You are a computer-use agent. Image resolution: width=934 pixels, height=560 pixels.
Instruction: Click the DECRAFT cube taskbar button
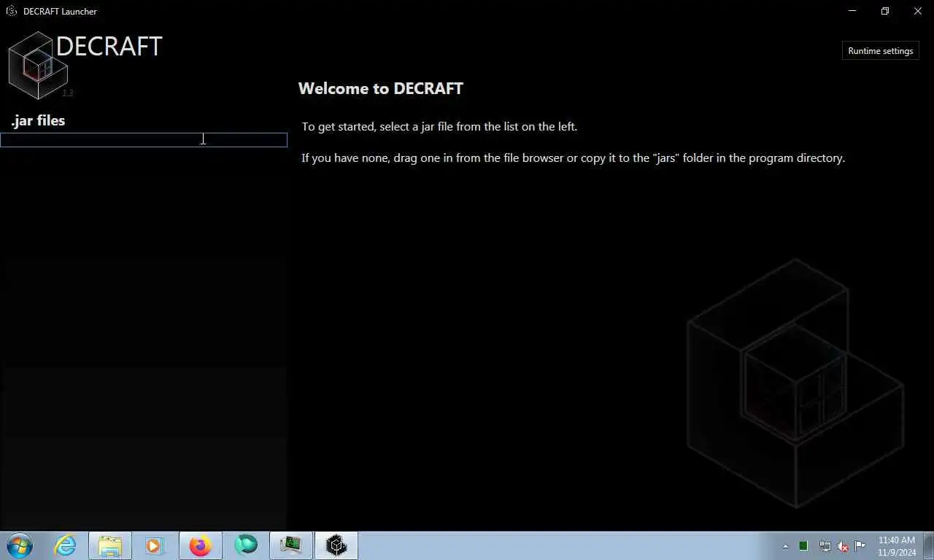tap(336, 545)
